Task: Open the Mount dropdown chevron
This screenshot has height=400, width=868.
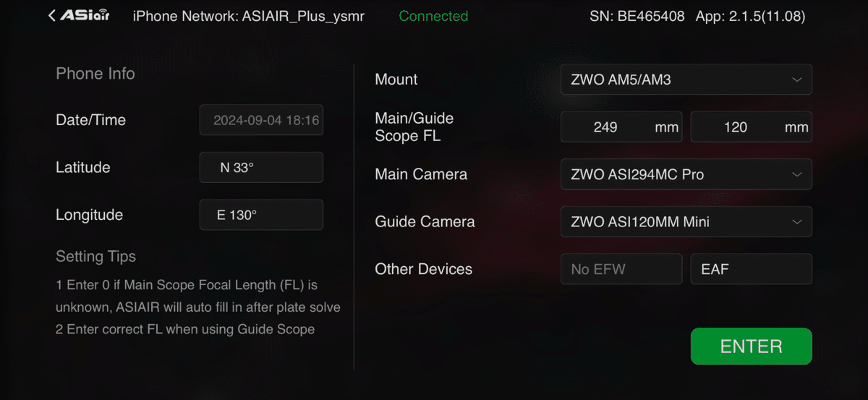Action: pos(796,80)
